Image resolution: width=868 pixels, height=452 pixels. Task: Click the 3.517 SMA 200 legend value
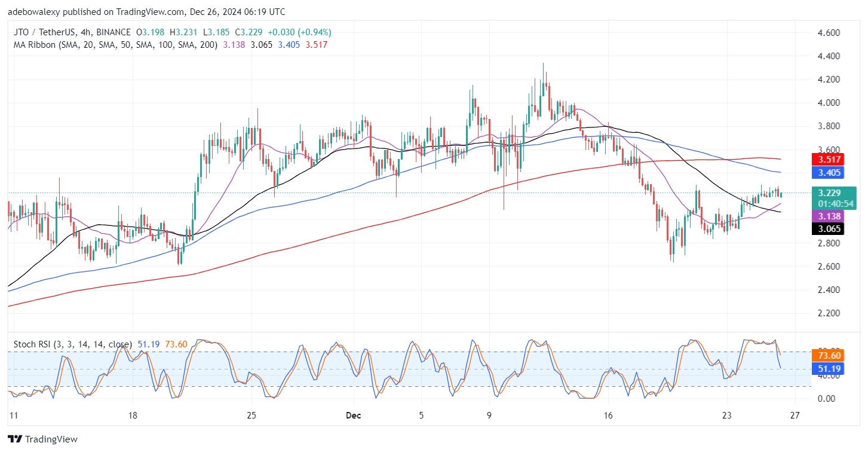pyautogui.click(x=315, y=44)
